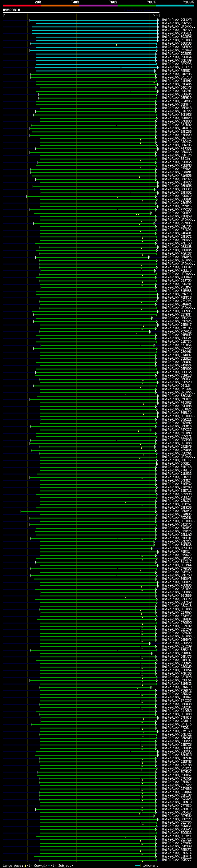Select the UniRef100_C4CIY8 label

point(177,88)
